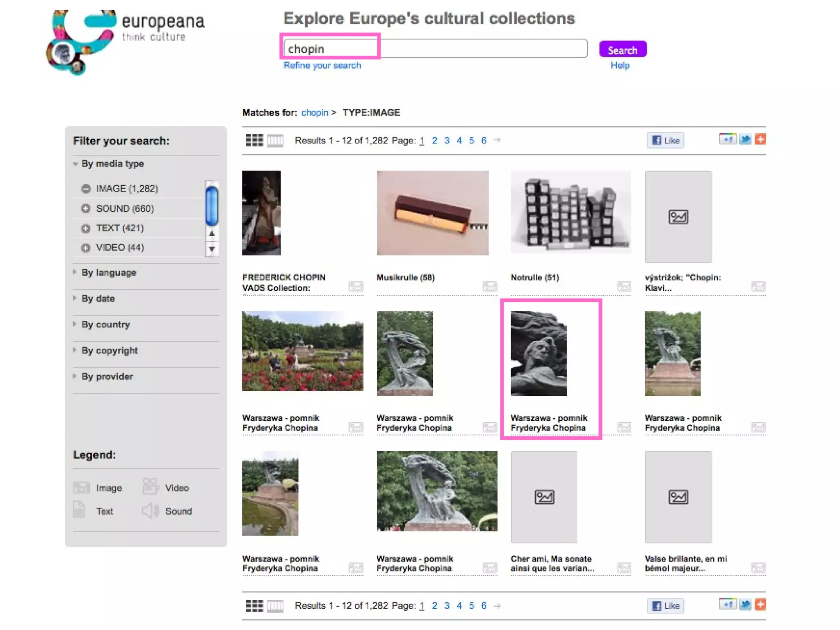This screenshot has width=840, height=630.
Task: Add the SOUND media type filter
Action: [x=86, y=209]
